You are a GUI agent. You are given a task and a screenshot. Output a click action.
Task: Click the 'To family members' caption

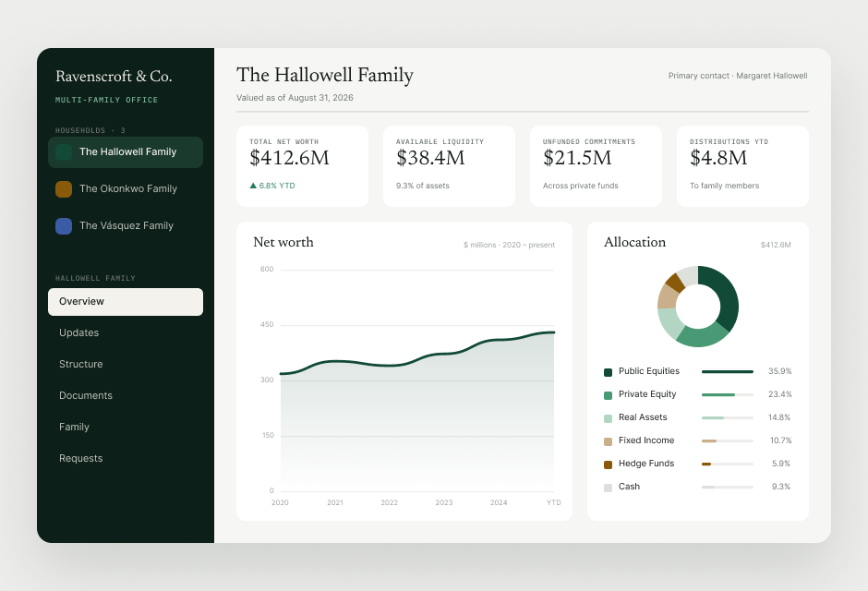tap(725, 186)
